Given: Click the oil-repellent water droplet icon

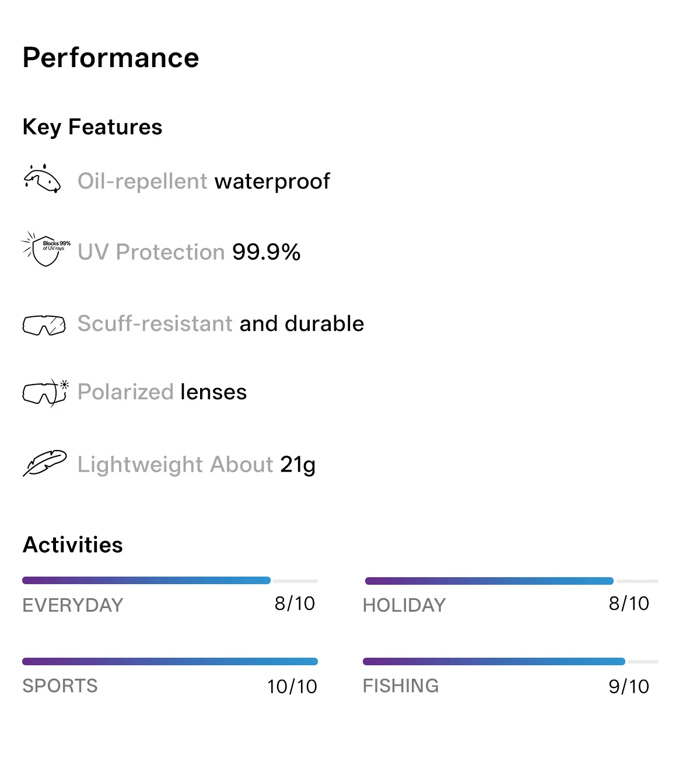Looking at the screenshot, I should click(42, 179).
